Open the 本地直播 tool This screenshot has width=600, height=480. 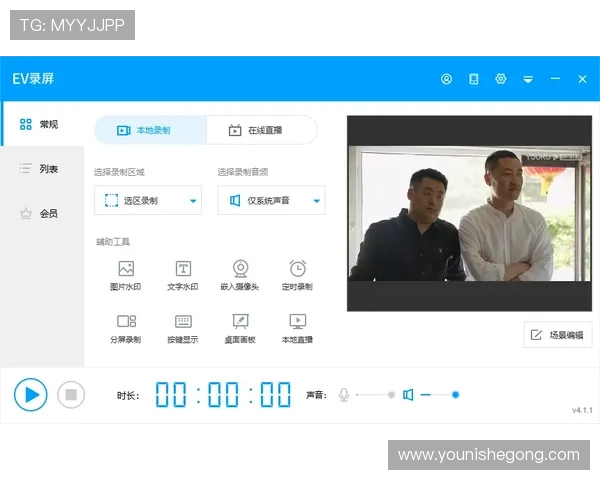[297, 329]
